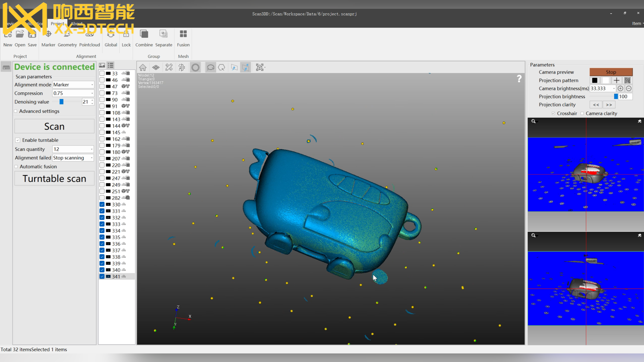Click the Turntable scan button
This screenshot has width=644, height=362.
[x=54, y=179]
